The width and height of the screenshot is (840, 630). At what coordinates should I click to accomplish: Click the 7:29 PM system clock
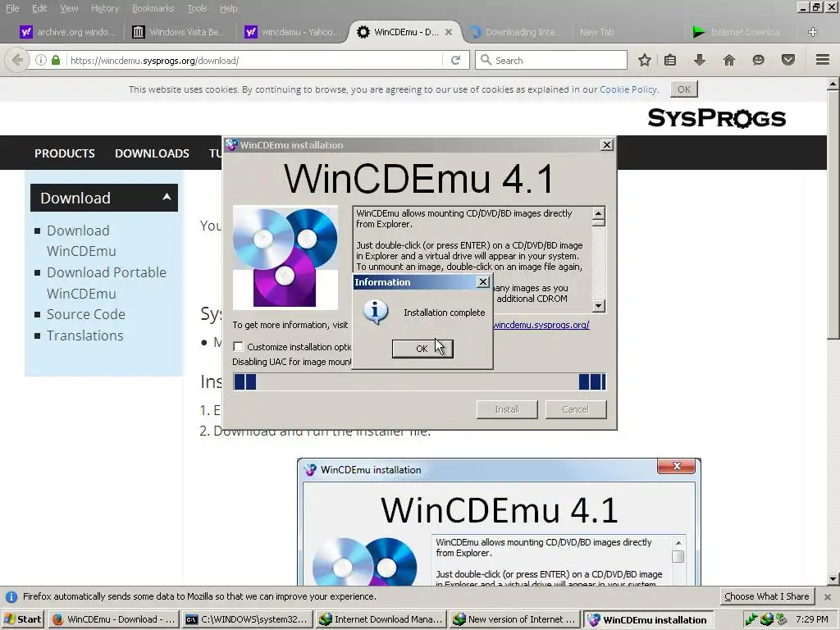[812, 619]
